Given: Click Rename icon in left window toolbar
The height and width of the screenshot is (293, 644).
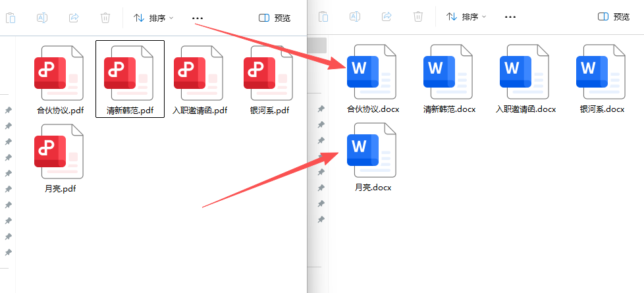Looking at the screenshot, I should coord(42,18).
